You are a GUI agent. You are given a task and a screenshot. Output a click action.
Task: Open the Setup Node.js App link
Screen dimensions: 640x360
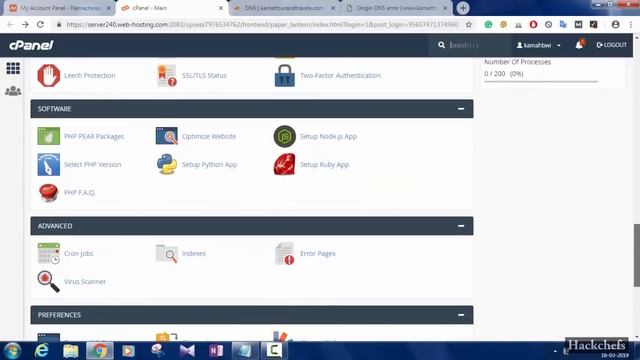pyautogui.click(x=329, y=136)
